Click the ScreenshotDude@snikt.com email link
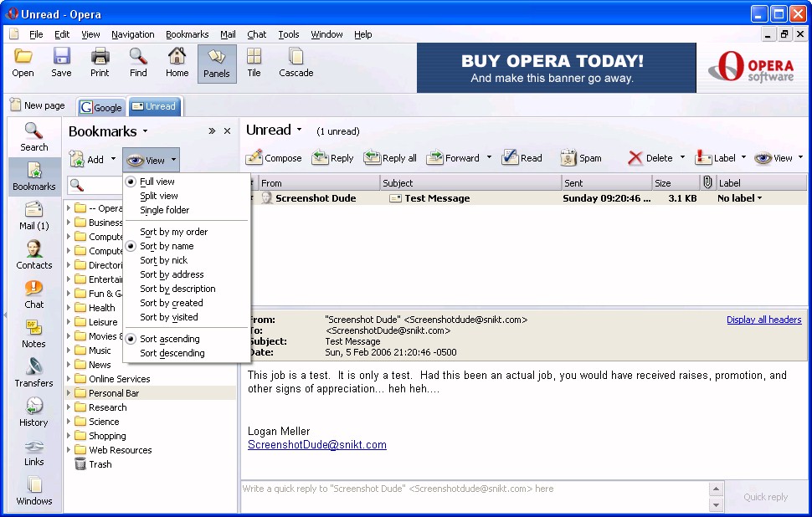The height and width of the screenshot is (517, 812). point(316,445)
